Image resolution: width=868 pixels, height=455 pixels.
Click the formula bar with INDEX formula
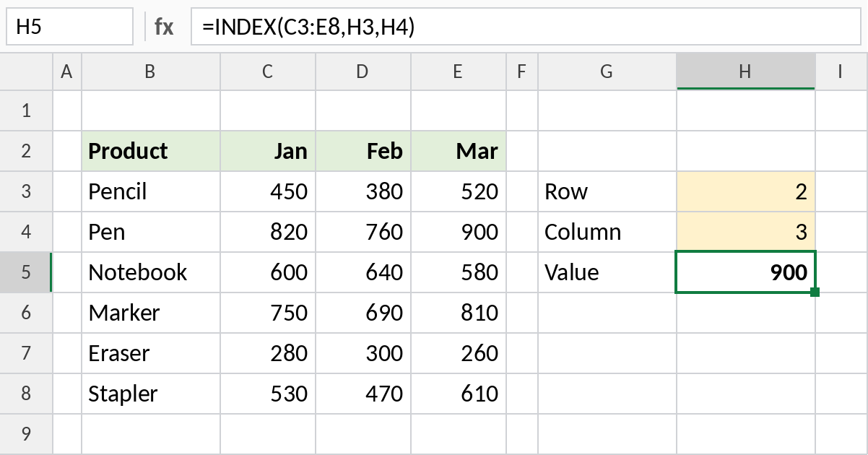pyautogui.click(x=526, y=27)
